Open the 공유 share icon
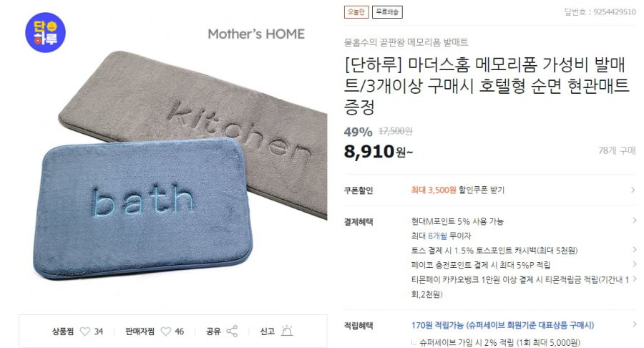Viewport: 644px width, 348px height. click(x=232, y=331)
